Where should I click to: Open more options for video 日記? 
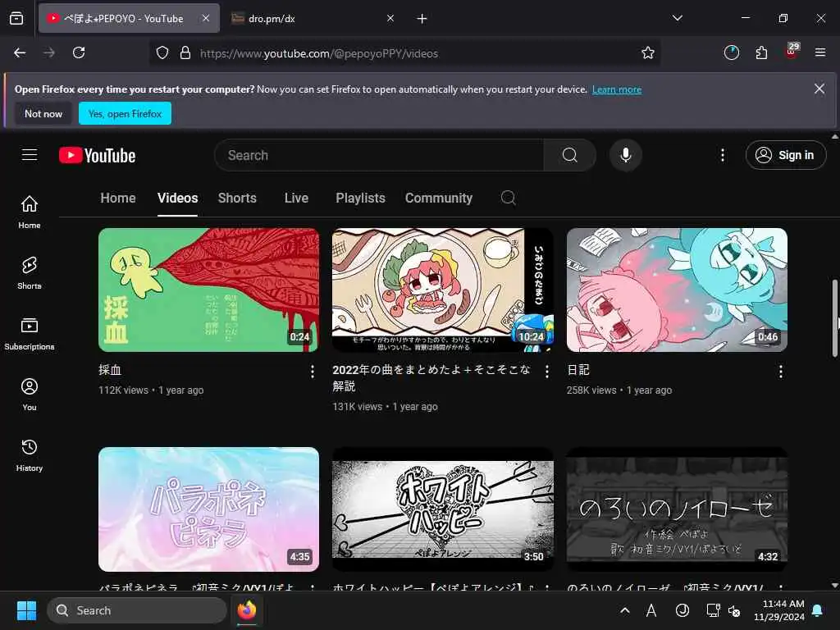[781, 372]
